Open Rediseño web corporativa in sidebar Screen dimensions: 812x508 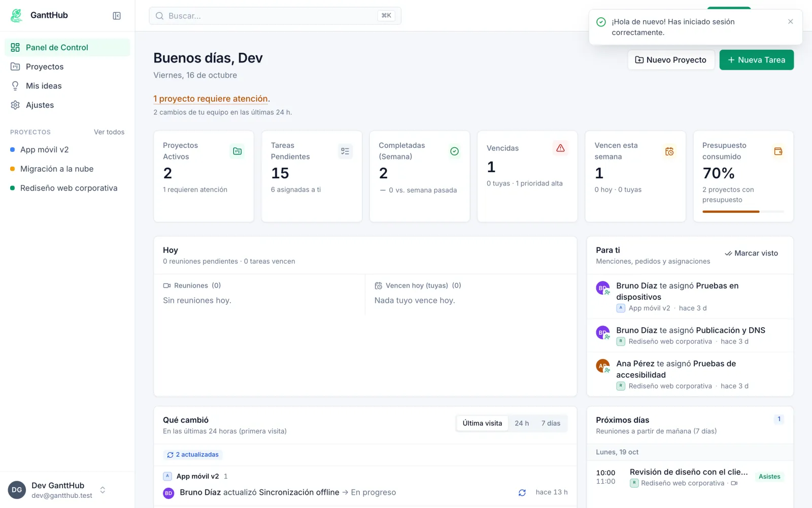point(67,188)
